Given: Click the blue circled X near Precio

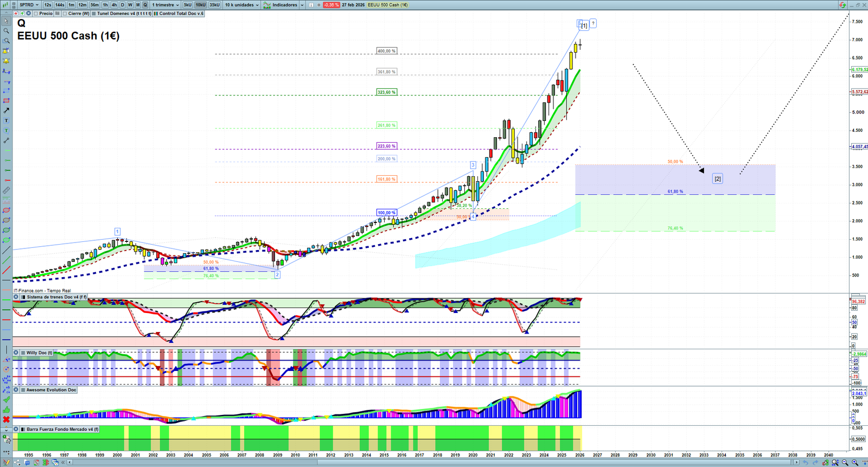Looking at the screenshot, I should [28, 14].
